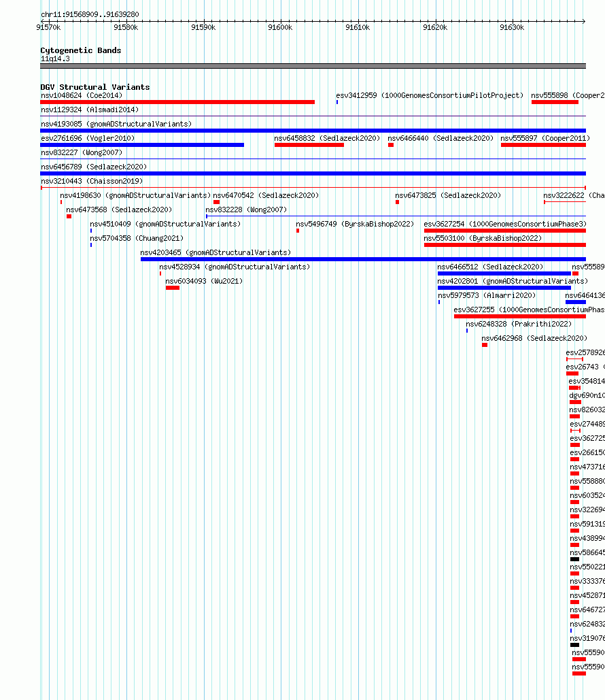
Task: Open nsv6466440 (Sedlazeck2020) variant label
Action: (440, 138)
